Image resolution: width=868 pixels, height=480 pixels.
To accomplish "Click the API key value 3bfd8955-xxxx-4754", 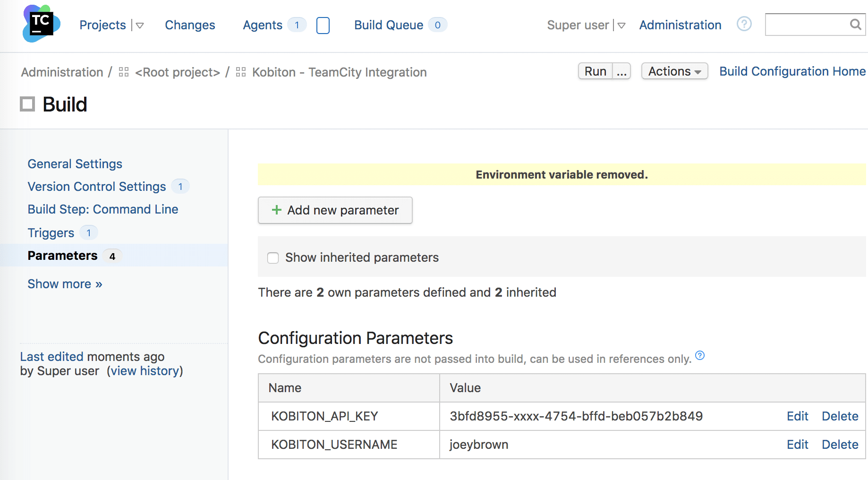I will point(576,416).
